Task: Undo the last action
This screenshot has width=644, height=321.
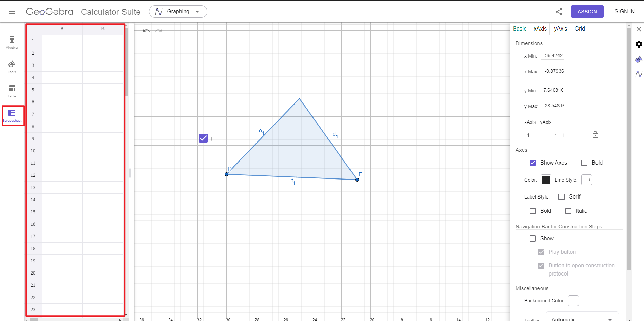Action: (x=146, y=31)
